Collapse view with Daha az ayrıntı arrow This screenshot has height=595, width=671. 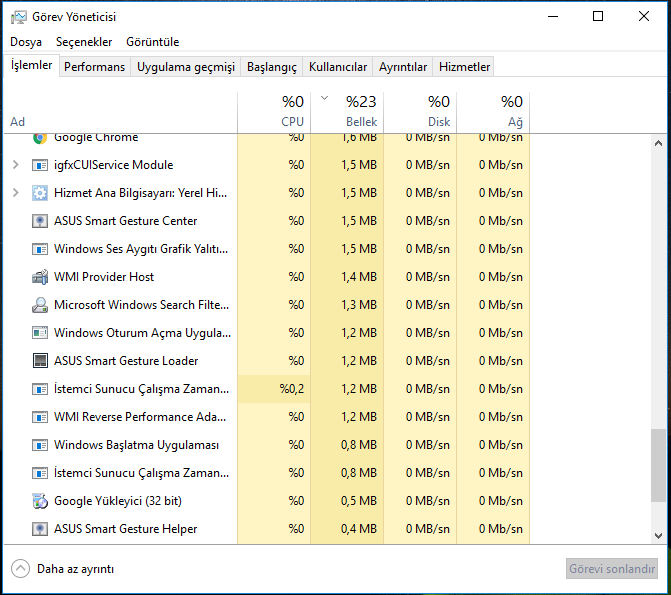click(x=21, y=568)
